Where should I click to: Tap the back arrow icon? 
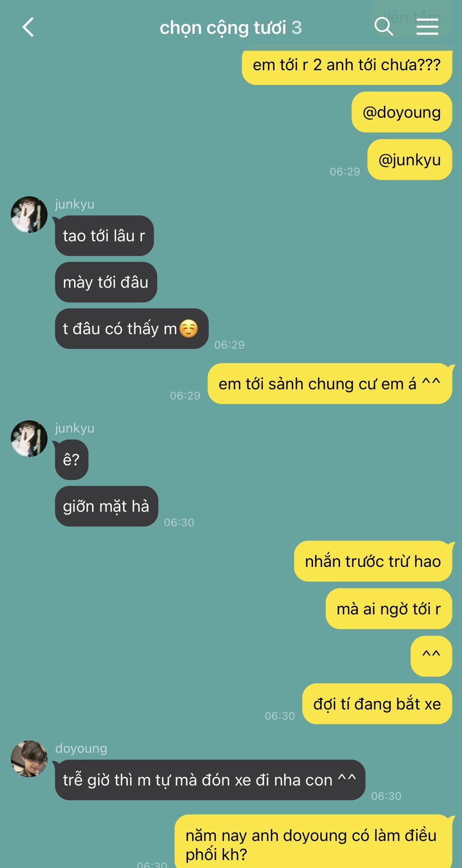28,27
